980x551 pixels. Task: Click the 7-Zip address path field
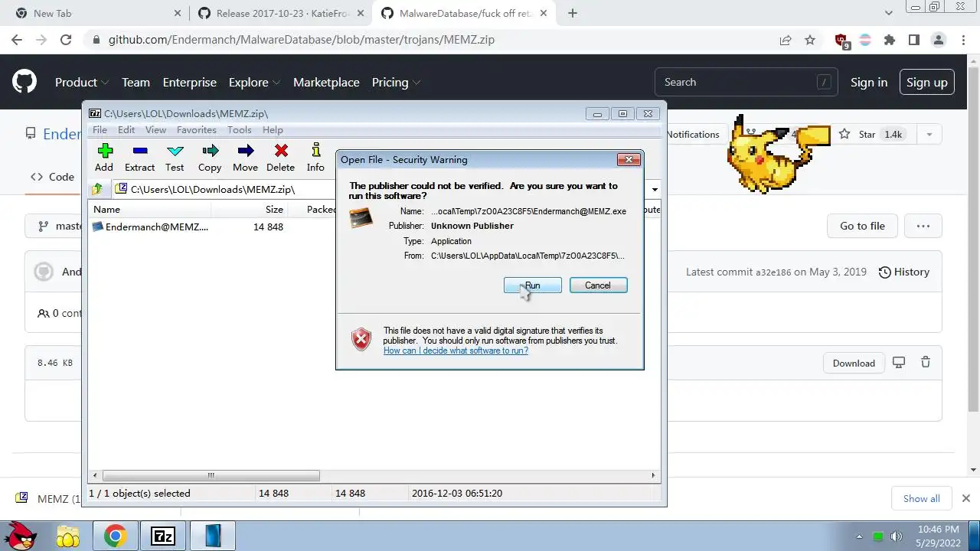click(381, 189)
